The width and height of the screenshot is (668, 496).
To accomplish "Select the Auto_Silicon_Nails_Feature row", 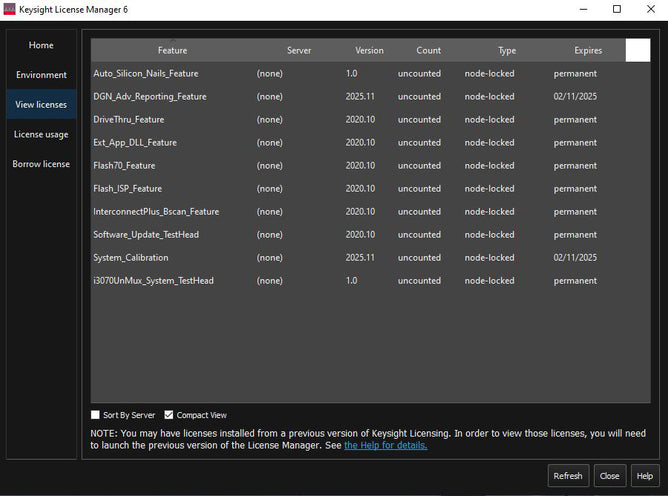I will pyautogui.click(x=370, y=74).
